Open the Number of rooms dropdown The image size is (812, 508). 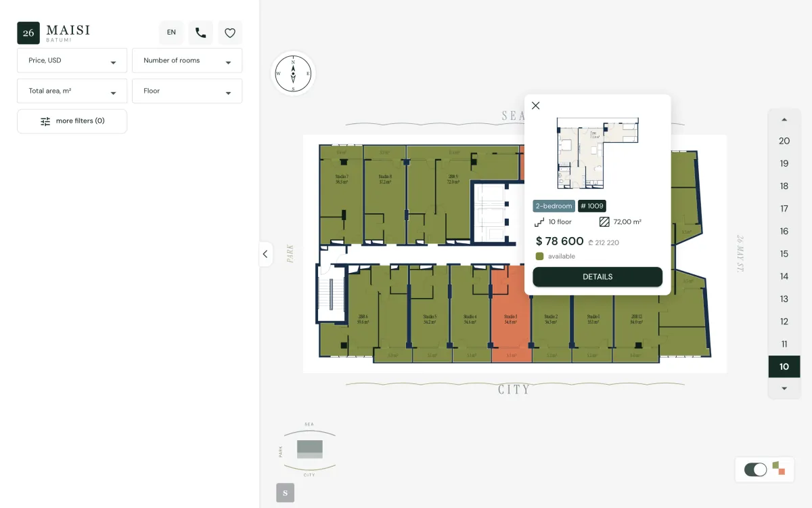pos(187,60)
